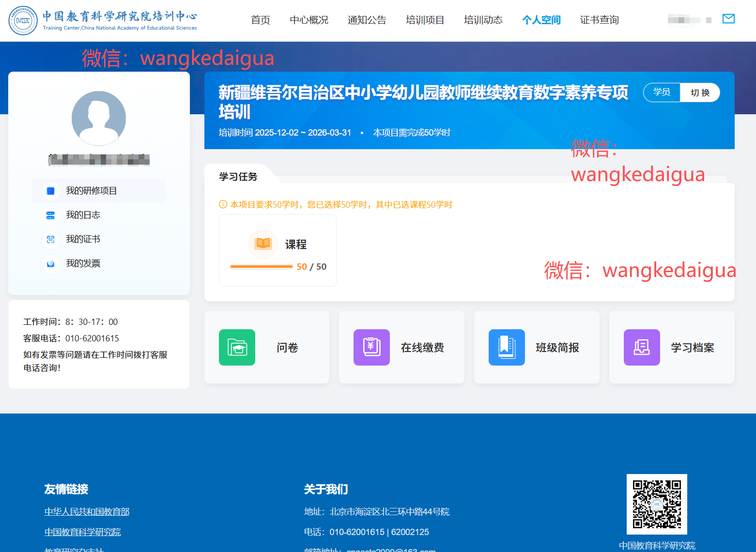Click the 我的日志 sidebar icon
This screenshot has width=756, height=552.
point(50,215)
